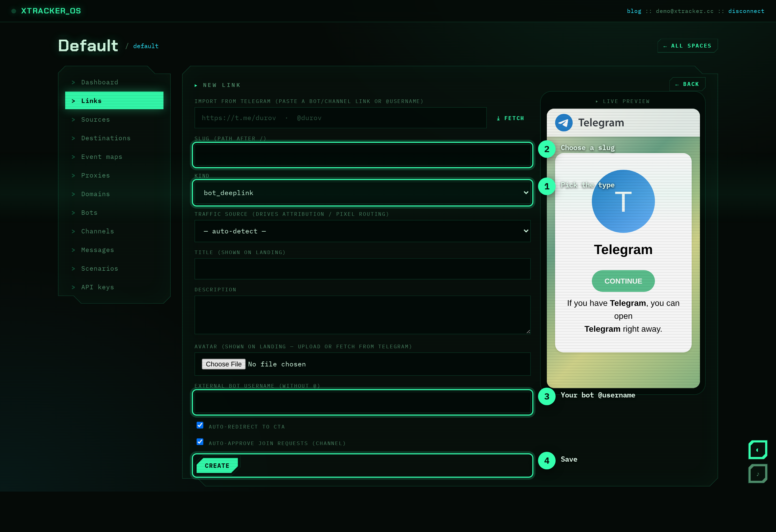
Task: Click step 4 Save circle marker
Action: click(x=547, y=461)
